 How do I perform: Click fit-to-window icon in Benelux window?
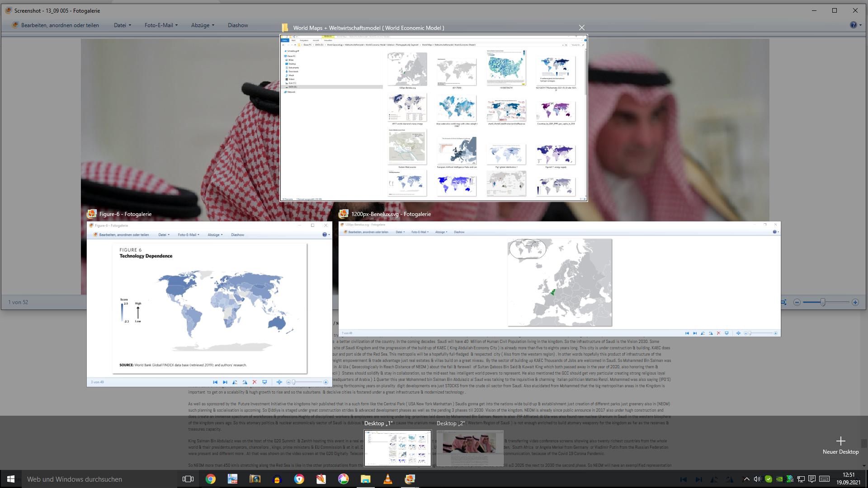pos(738,333)
